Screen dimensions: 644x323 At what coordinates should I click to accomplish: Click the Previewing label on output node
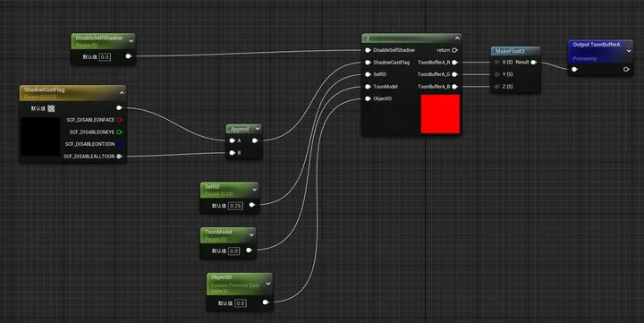(x=584, y=59)
